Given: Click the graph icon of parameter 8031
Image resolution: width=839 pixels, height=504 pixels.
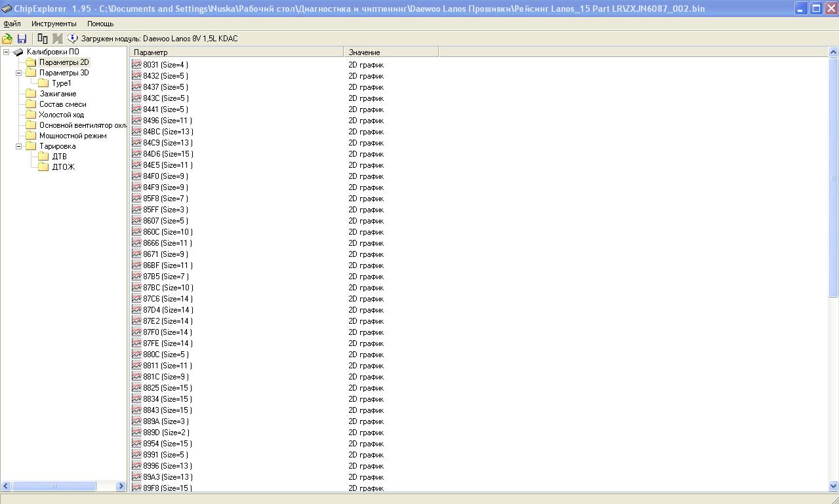Looking at the screenshot, I should click(x=136, y=65).
